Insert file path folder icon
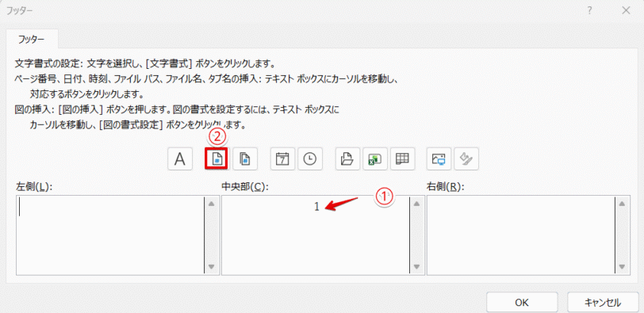Viewport: 644px width, 313px height. coord(348,159)
